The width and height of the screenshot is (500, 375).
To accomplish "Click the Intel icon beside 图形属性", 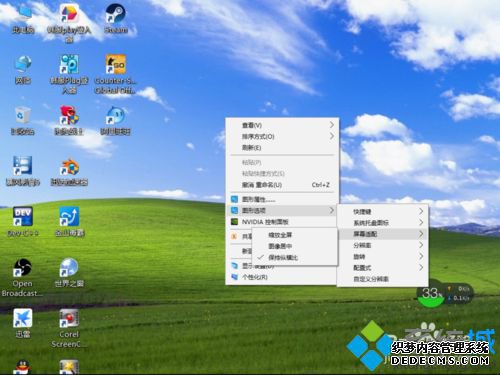I will click(x=235, y=199).
